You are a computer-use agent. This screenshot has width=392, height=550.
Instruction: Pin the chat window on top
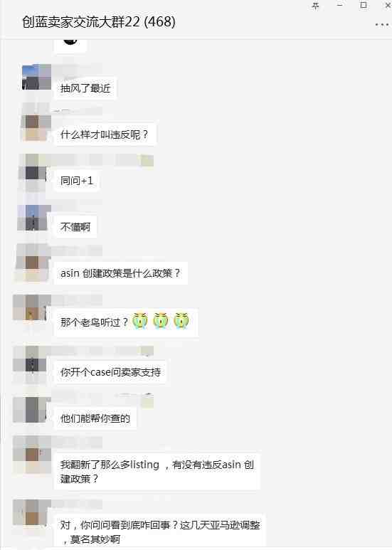(316, 6)
